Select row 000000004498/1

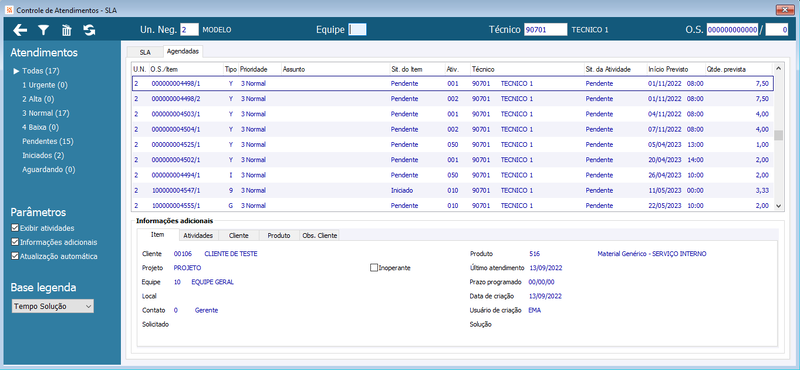click(x=453, y=83)
